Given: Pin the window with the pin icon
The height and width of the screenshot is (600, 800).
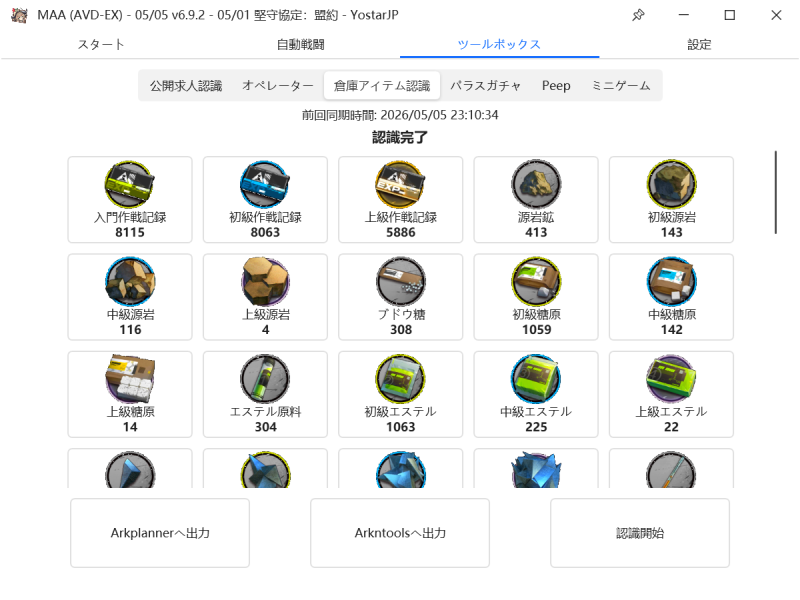Looking at the screenshot, I should click(638, 15).
